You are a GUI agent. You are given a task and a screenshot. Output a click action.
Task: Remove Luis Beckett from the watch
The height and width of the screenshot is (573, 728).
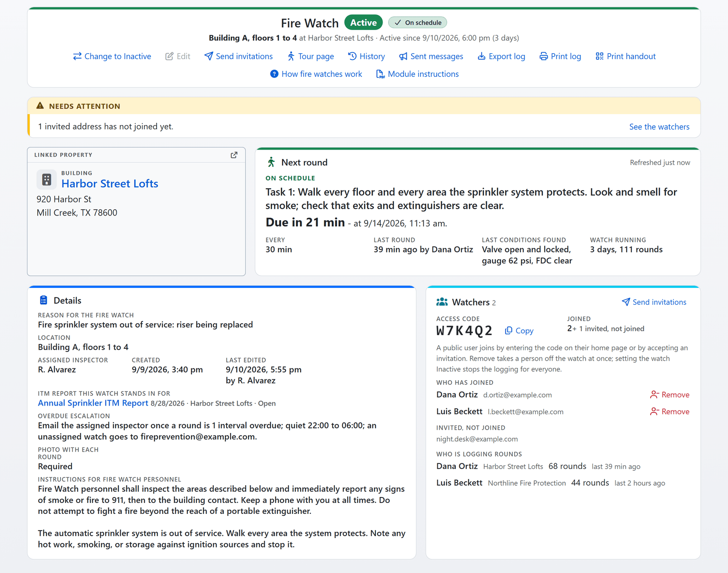pyautogui.click(x=670, y=412)
